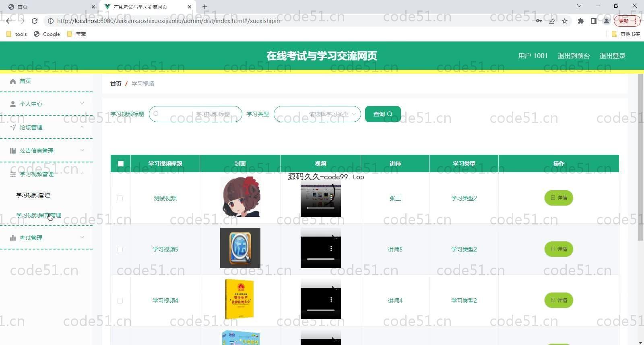Check the row checkbox for 学习视频5

pos(120,249)
